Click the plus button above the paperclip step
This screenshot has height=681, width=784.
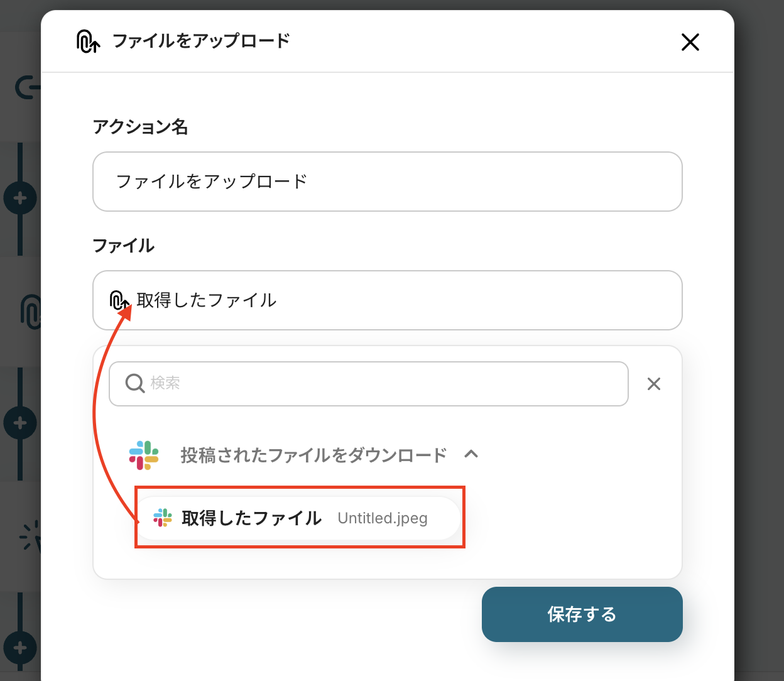[20, 199]
